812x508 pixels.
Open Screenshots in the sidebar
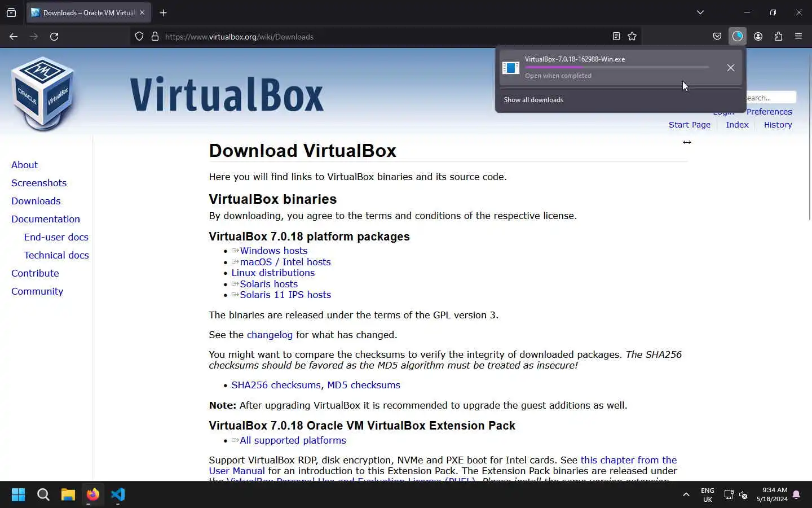coord(39,183)
